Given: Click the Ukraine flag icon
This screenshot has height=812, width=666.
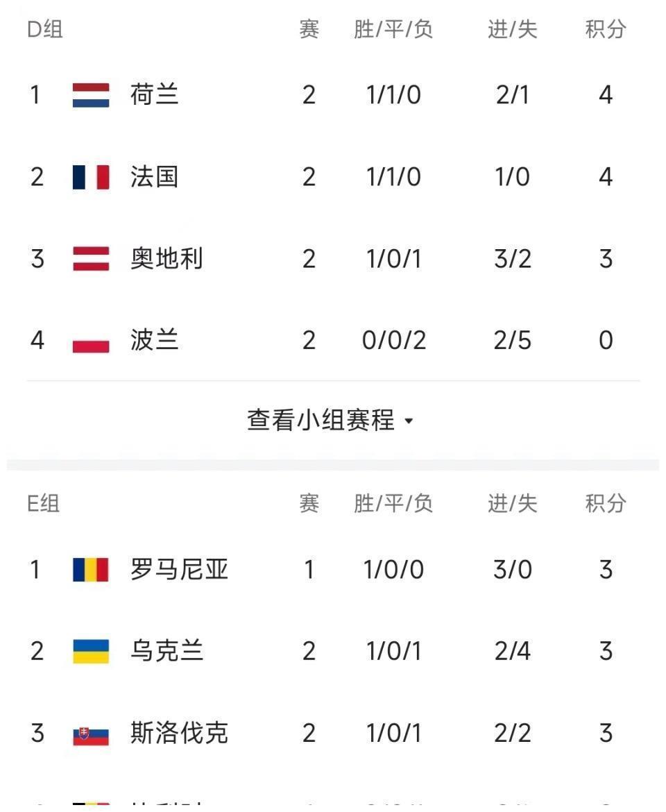Looking at the screenshot, I should (91, 651).
